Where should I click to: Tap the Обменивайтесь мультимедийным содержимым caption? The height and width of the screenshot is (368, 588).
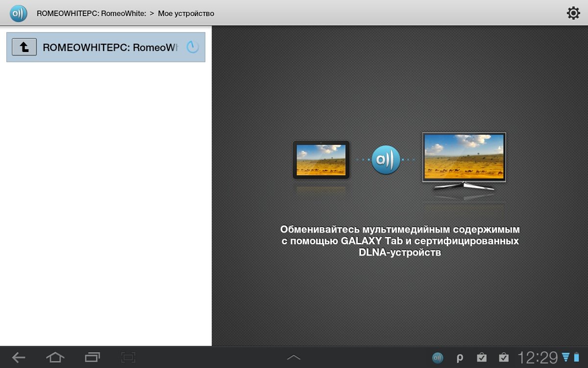coord(400,241)
